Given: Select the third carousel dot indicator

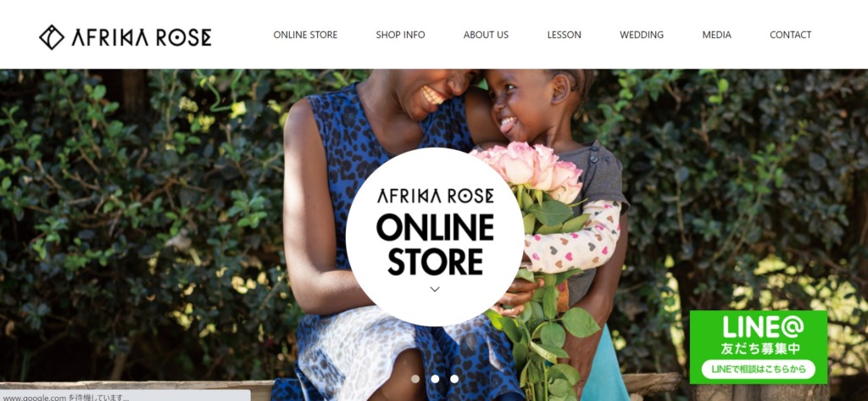Looking at the screenshot, I should 454,379.
